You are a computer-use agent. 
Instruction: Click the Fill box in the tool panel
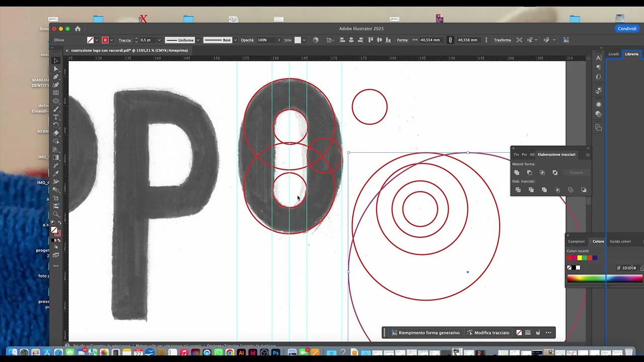54,230
